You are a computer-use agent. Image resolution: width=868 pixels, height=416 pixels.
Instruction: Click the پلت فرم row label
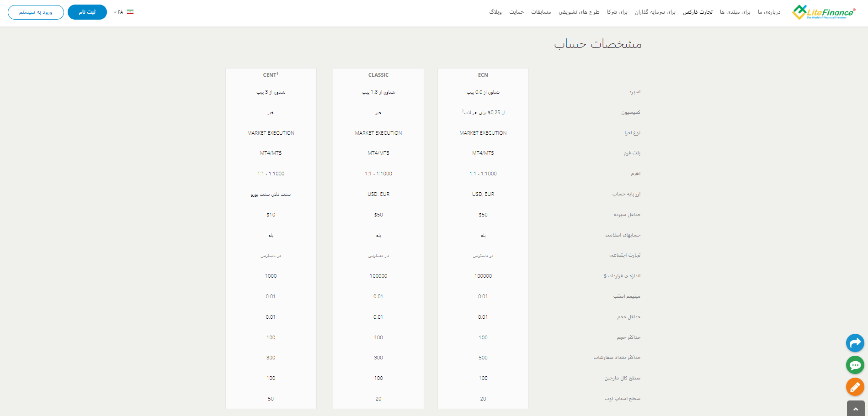click(x=632, y=153)
